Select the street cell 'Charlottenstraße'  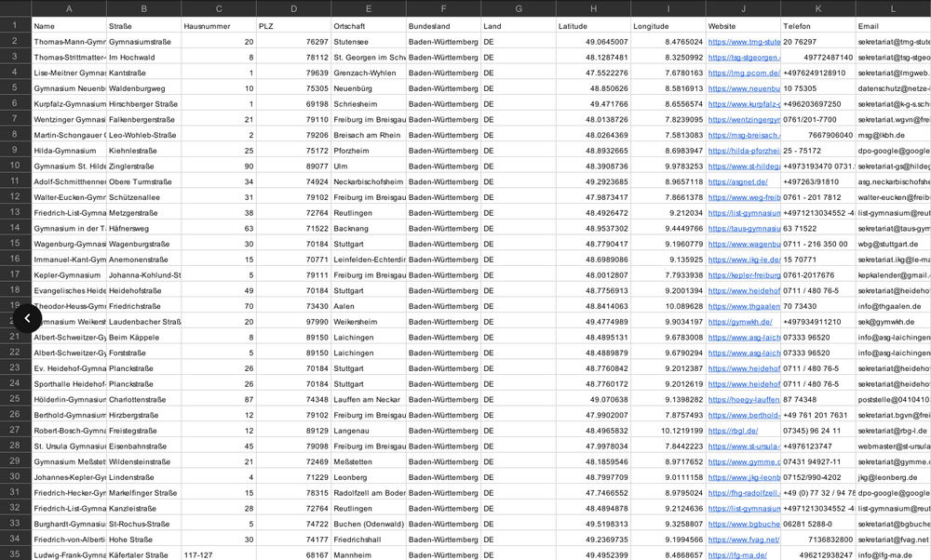click(143, 399)
